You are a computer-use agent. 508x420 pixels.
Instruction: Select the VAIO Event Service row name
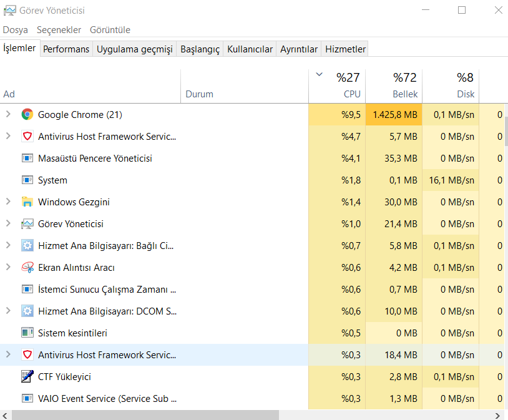(107, 398)
